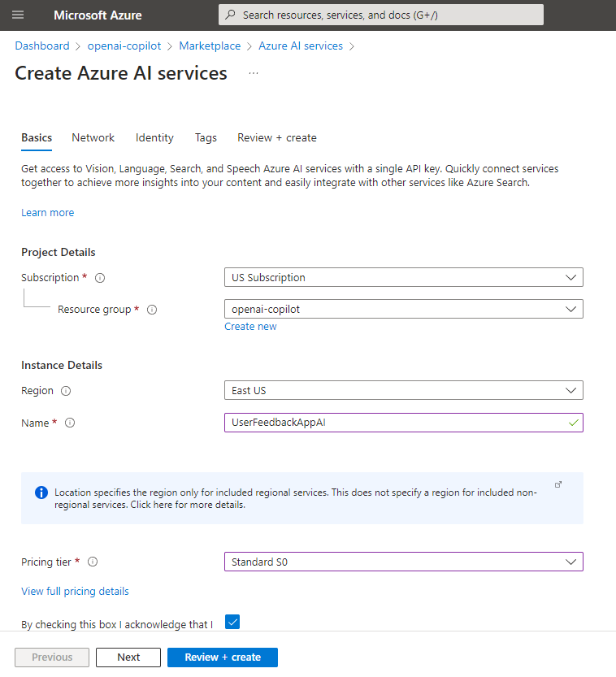Viewport: 616px width, 677px height.
Task: Show info tooltip for Name
Action: tap(70, 423)
